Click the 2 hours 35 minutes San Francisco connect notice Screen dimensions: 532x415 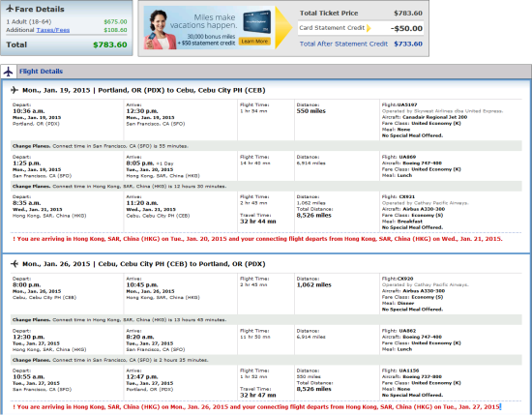point(266,360)
